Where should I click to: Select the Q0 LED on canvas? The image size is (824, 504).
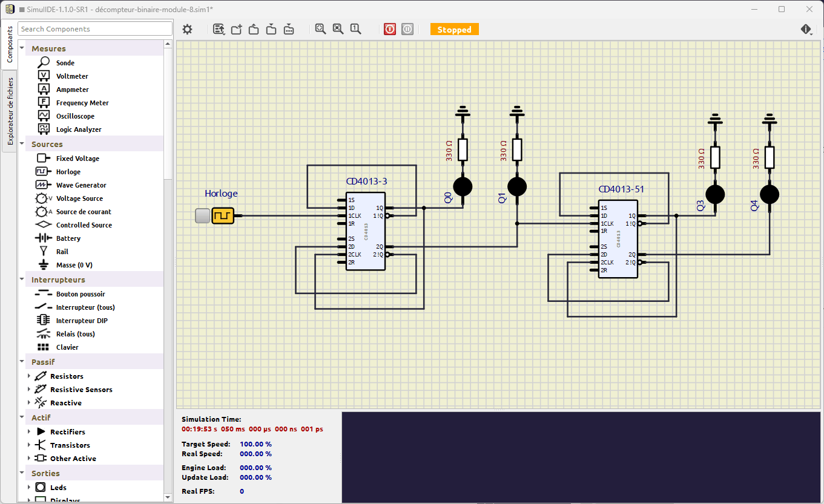coord(463,186)
